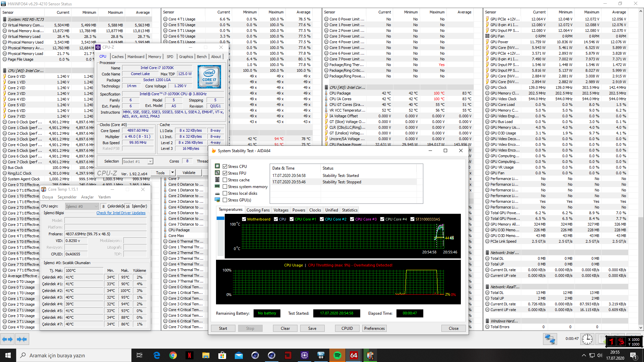Click HWiNFO clock reset timer icon
This screenshot has width=644, height=362.
click(x=587, y=339)
